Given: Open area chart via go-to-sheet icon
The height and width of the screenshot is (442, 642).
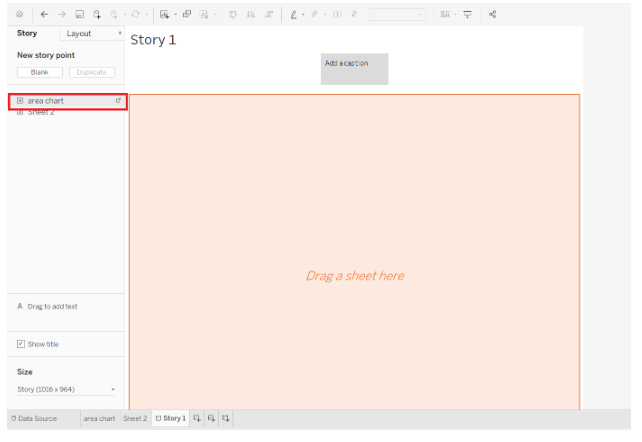Looking at the screenshot, I should coord(118,101).
